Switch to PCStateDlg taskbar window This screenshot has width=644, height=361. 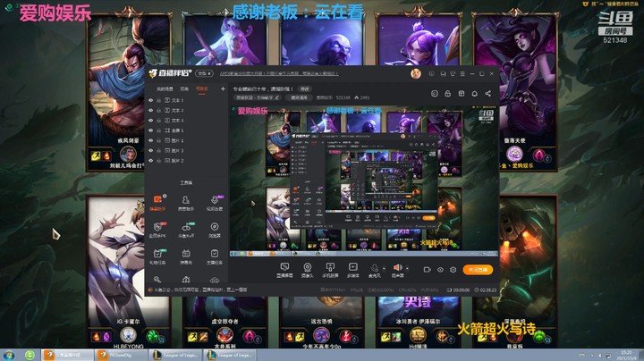click(121, 355)
